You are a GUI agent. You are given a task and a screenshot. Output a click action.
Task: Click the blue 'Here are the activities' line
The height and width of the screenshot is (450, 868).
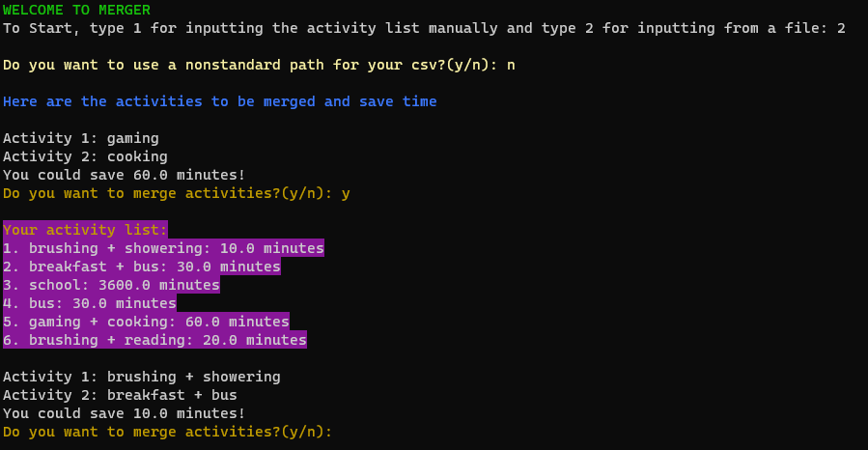pos(220,101)
